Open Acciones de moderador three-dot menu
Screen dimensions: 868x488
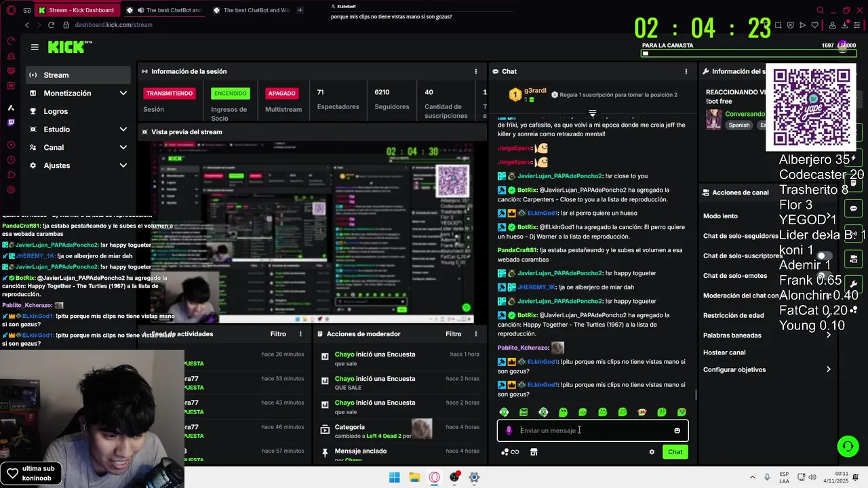475,334
